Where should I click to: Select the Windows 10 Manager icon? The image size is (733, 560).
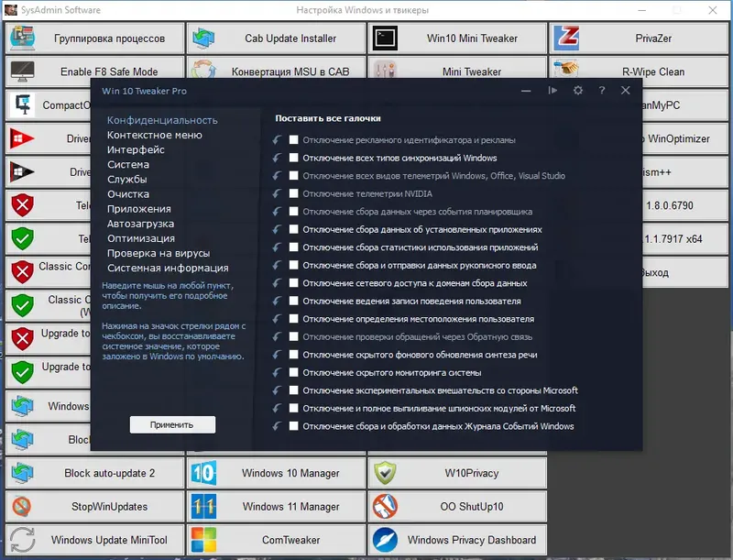pos(204,473)
